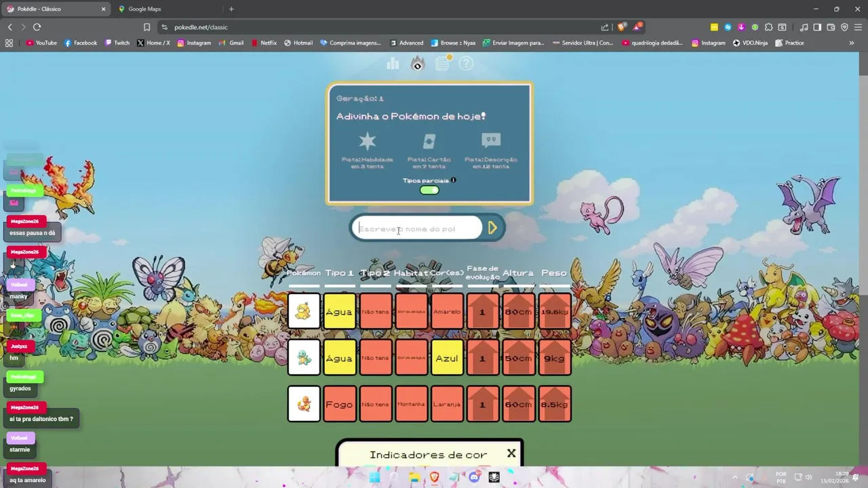Open the extensions puzzle icon
The image size is (868, 488).
[768, 27]
